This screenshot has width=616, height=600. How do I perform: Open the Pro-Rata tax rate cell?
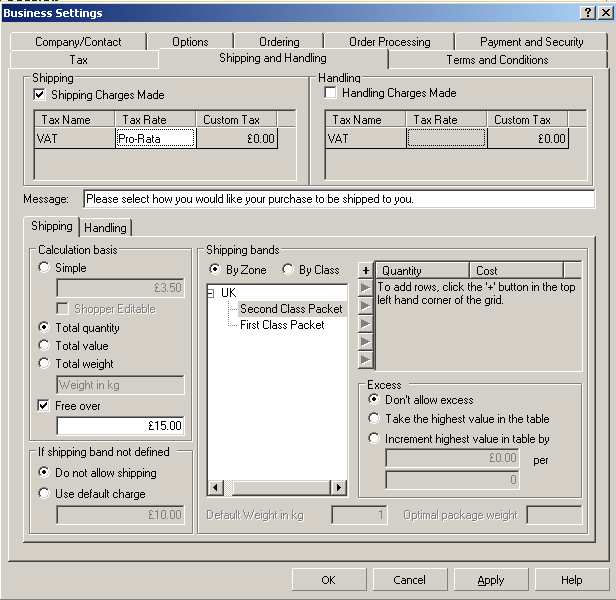click(x=155, y=139)
